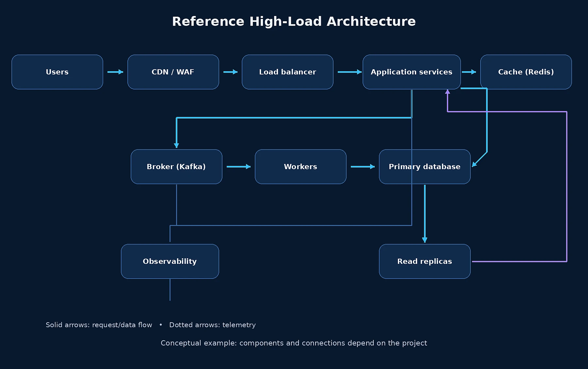Pick the Application services box

[412, 72]
